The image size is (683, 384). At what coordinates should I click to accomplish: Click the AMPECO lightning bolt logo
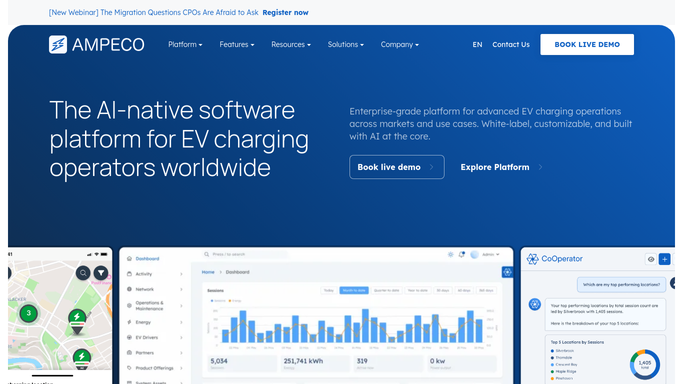(x=58, y=44)
